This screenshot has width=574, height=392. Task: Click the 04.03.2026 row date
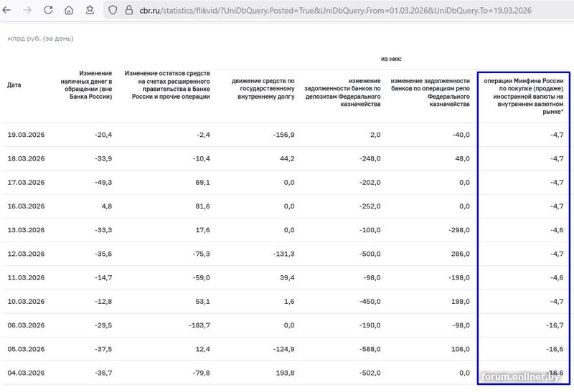[x=26, y=373]
